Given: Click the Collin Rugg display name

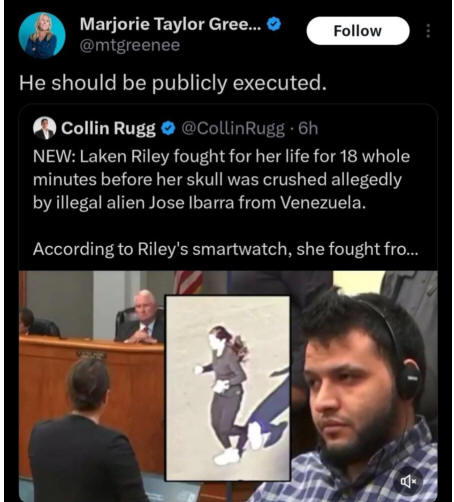Looking at the screenshot, I should coord(108,128).
